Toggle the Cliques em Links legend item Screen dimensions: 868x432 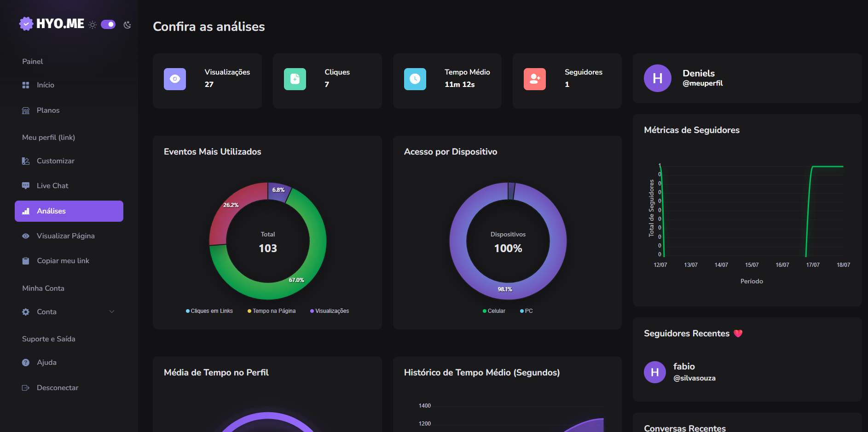209,311
